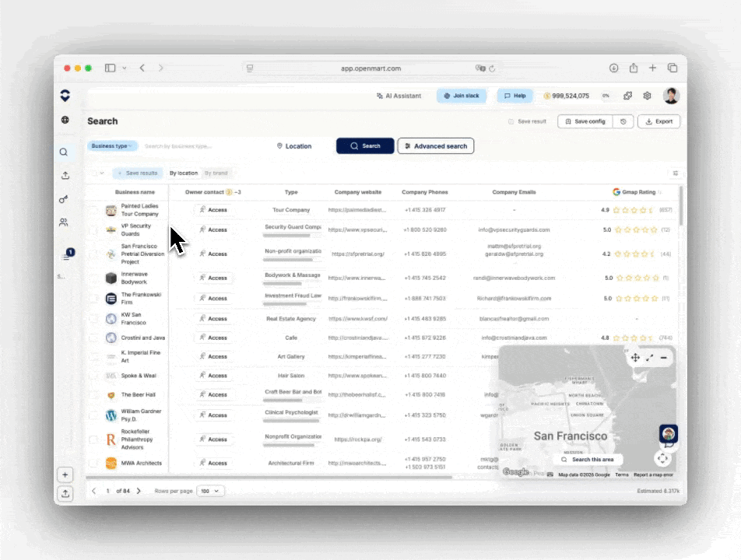Click Join slack button
This screenshot has width=741, height=560.
(x=462, y=96)
